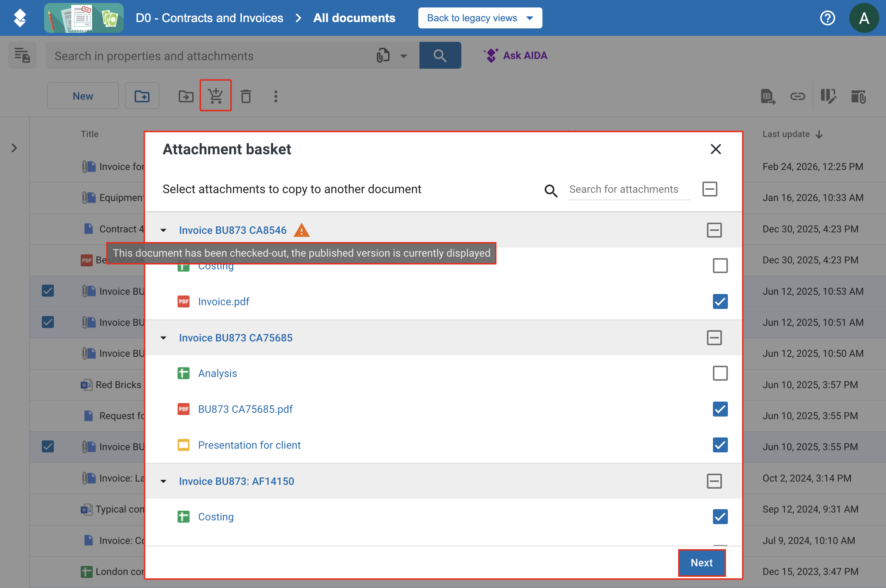Click spreadsheet icon of Costing under AF14150

(184, 517)
